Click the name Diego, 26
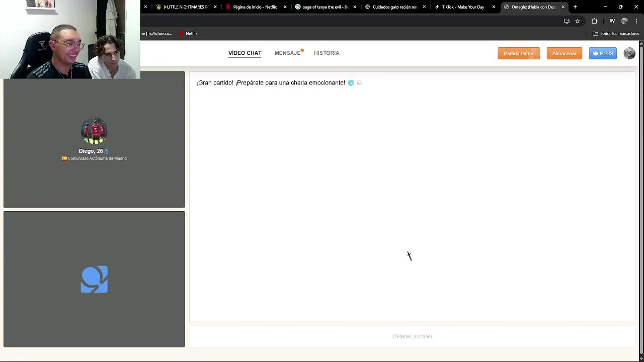644x362 pixels. point(91,151)
